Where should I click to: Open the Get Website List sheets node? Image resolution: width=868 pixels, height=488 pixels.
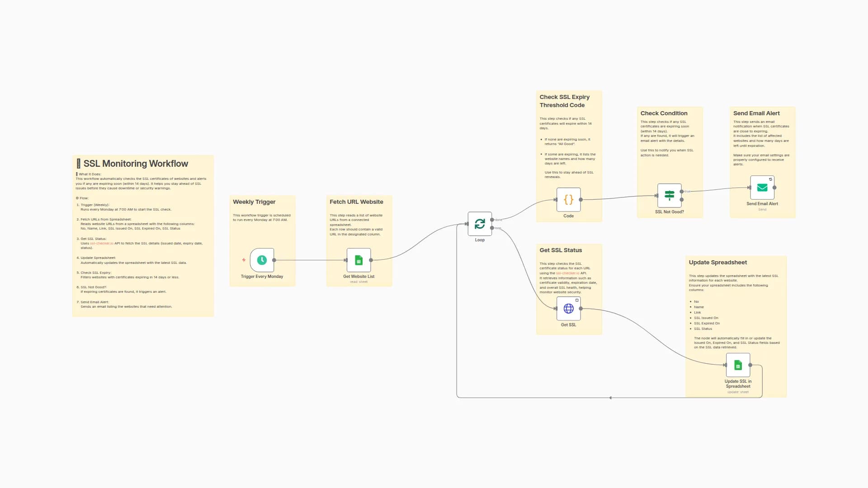coord(359,260)
